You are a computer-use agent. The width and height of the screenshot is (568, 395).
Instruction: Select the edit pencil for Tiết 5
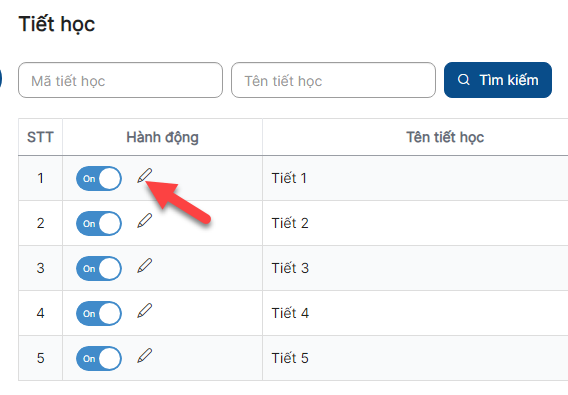coord(145,356)
